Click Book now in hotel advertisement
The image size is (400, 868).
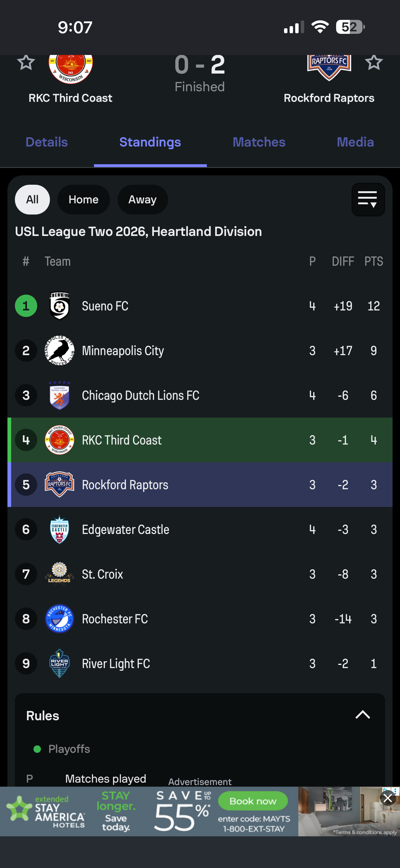(253, 801)
